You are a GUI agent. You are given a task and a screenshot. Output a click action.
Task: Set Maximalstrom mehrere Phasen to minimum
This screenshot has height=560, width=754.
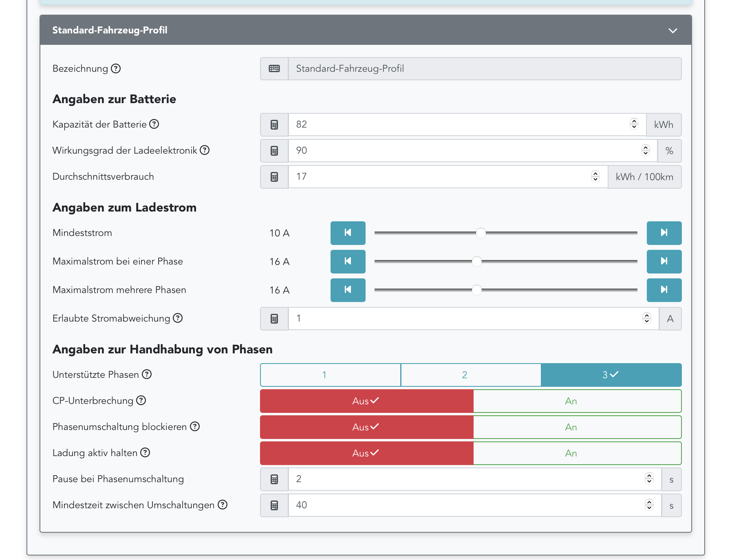pos(348,290)
